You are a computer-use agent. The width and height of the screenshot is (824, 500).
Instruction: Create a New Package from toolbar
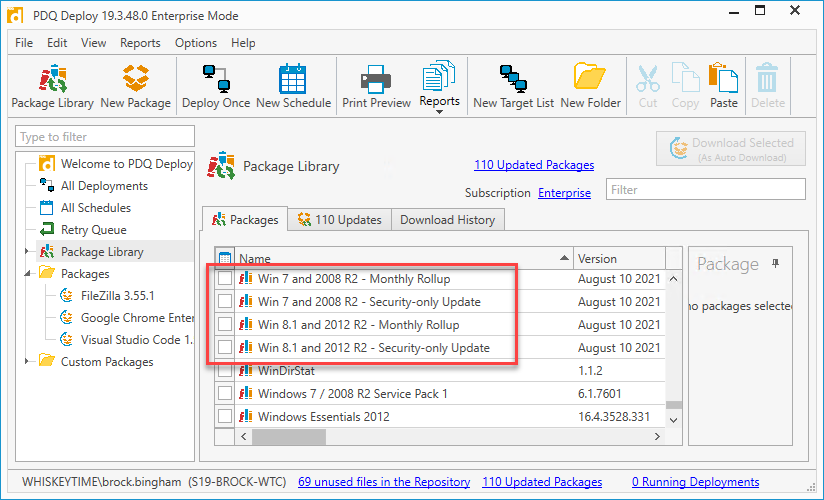[136, 87]
